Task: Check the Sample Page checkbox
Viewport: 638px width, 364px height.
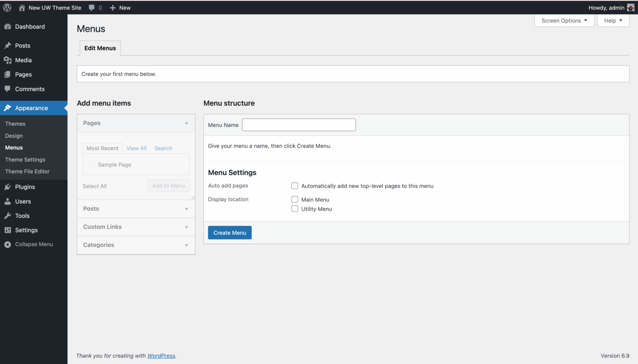Action: click(91, 164)
